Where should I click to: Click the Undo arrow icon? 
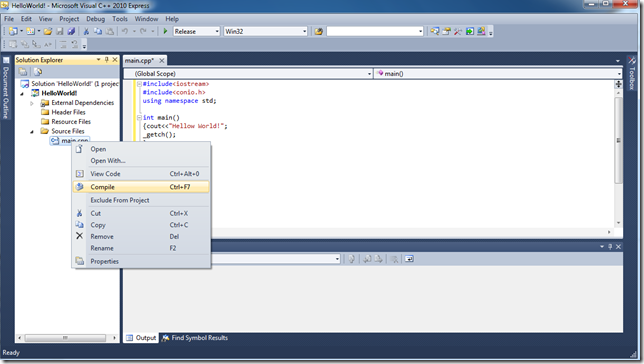click(125, 31)
